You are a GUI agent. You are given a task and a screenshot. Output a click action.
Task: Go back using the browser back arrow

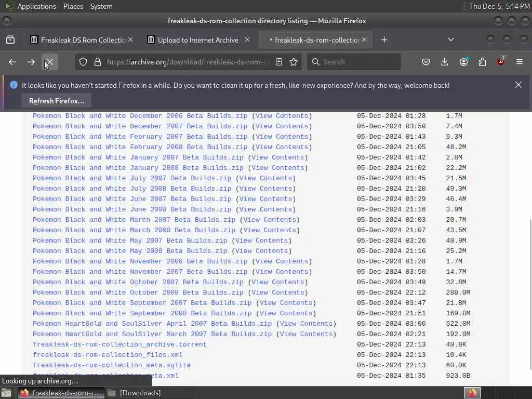pos(12,62)
